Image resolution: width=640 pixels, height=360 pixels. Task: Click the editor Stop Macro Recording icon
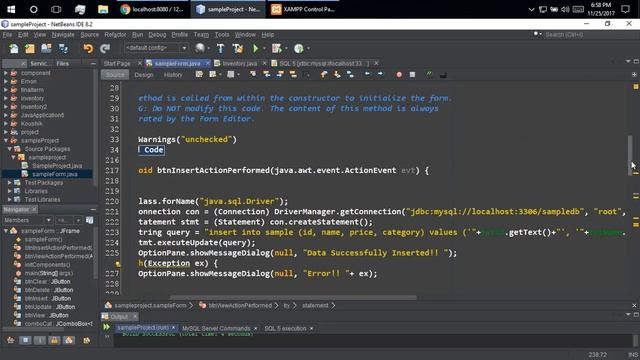click(x=412, y=75)
